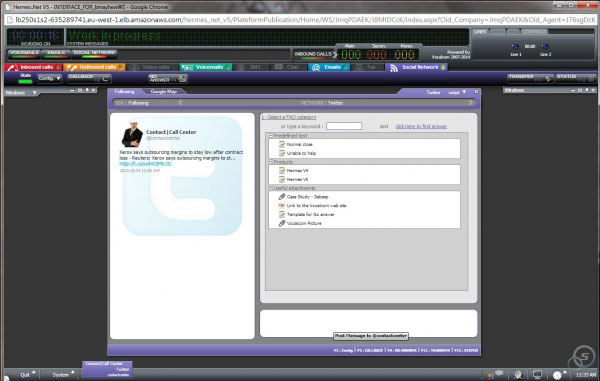Click the Emails at-sign icon
This screenshot has width=600, height=381.
[316, 68]
